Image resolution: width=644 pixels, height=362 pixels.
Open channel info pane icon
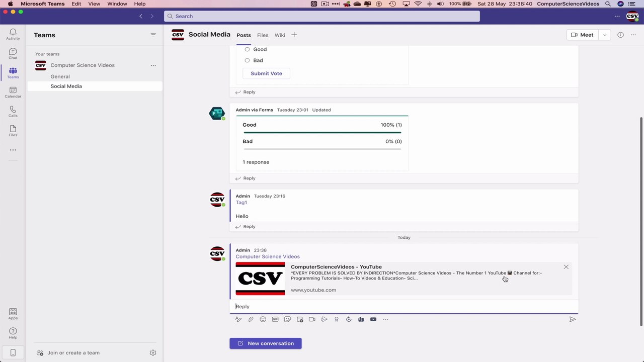(620, 35)
